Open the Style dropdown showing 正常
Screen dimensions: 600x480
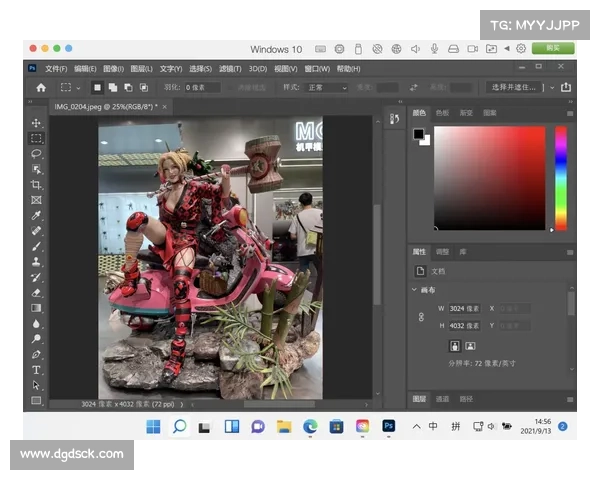point(327,88)
